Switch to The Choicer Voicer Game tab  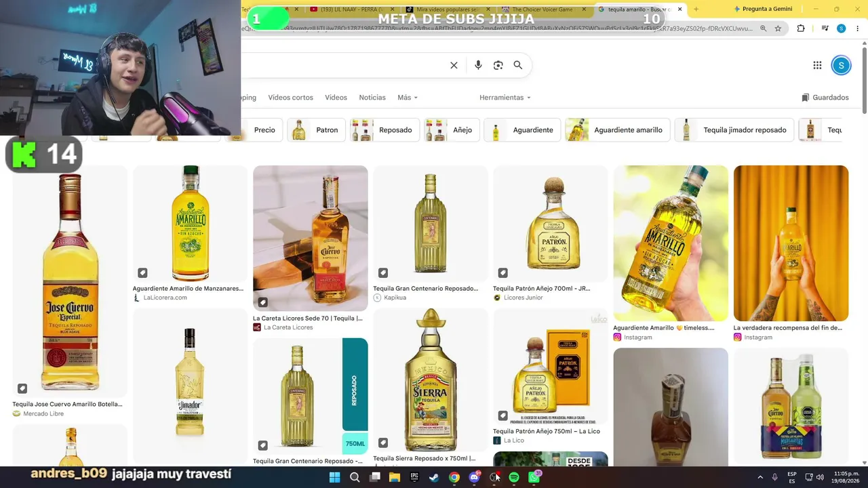pyautogui.click(x=542, y=9)
